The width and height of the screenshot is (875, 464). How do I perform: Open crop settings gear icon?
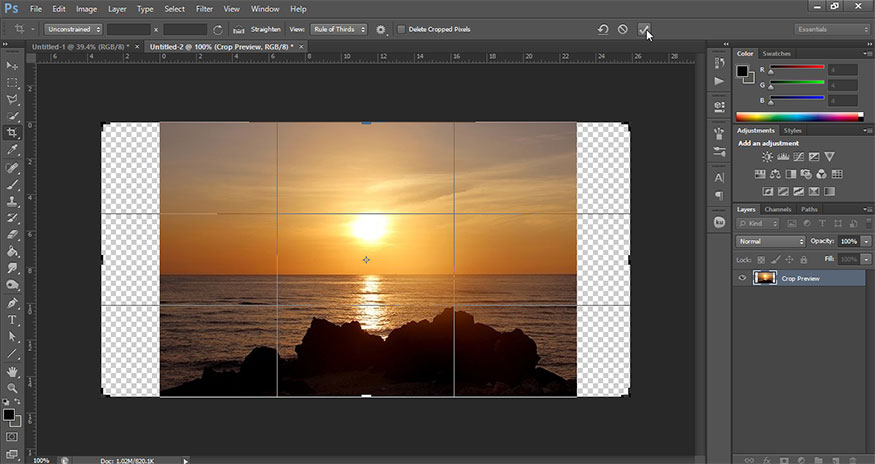pos(381,30)
